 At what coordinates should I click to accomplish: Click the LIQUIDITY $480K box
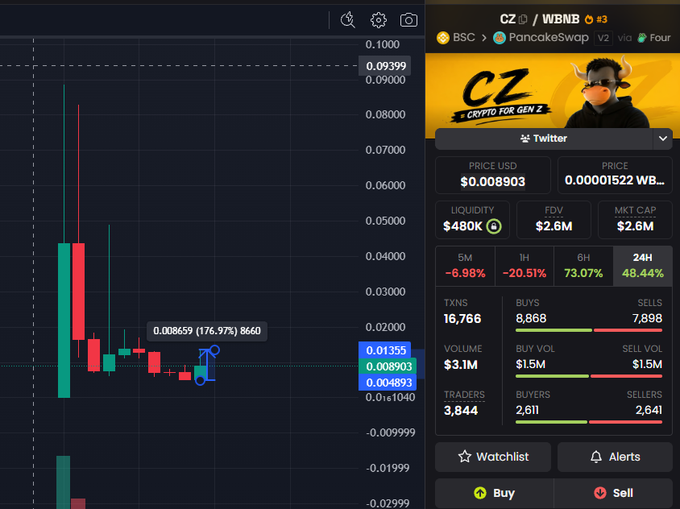coord(472,219)
